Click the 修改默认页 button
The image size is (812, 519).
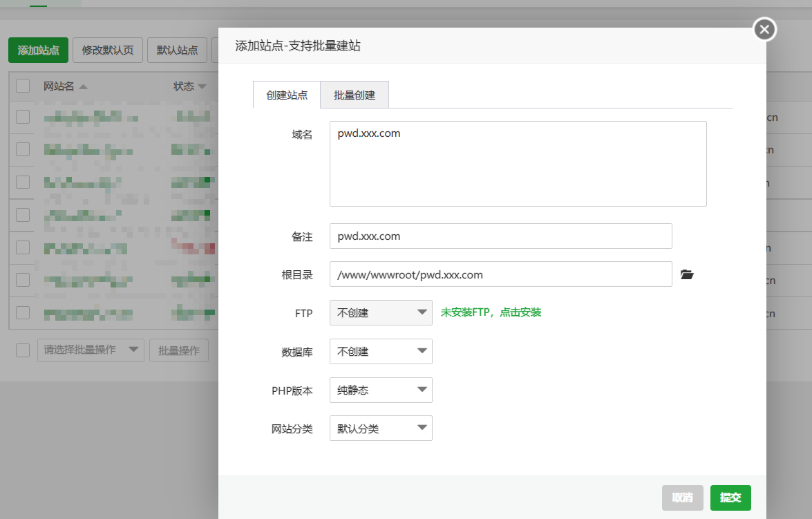[108, 50]
